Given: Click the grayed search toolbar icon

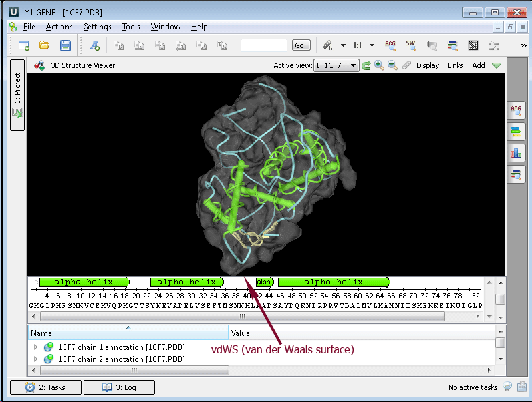Looking at the screenshot, I should 432,45.
